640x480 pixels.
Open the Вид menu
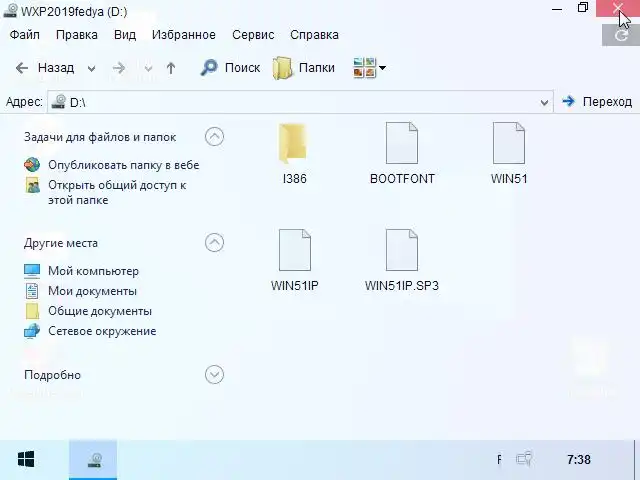125,35
